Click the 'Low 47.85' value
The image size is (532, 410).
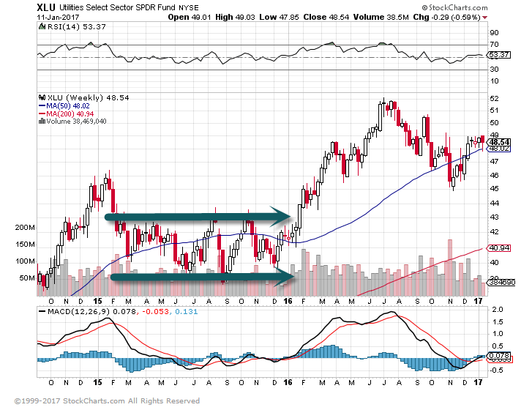(279, 17)
